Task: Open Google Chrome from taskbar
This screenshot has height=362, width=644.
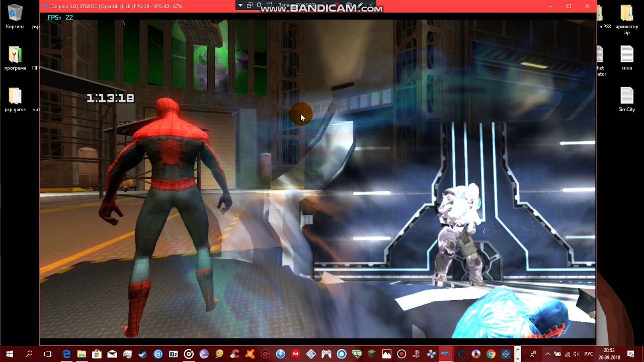Action: pos(491,354)
